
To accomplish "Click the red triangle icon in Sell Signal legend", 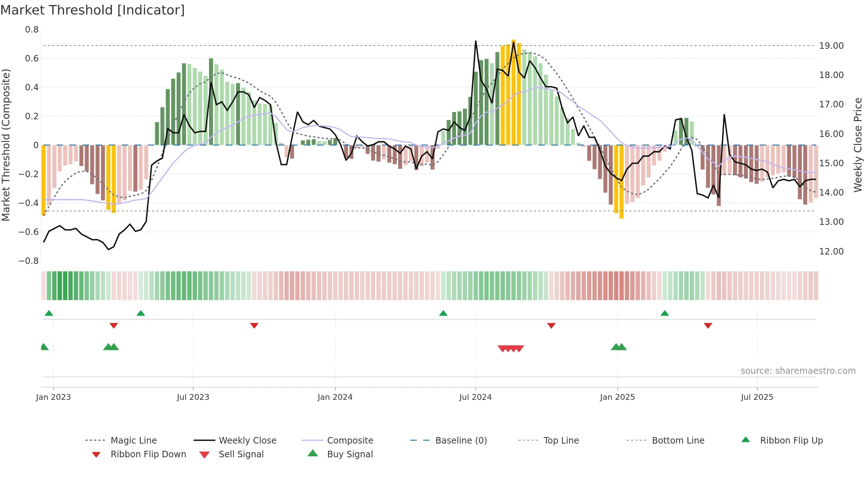I will point(204,455).
